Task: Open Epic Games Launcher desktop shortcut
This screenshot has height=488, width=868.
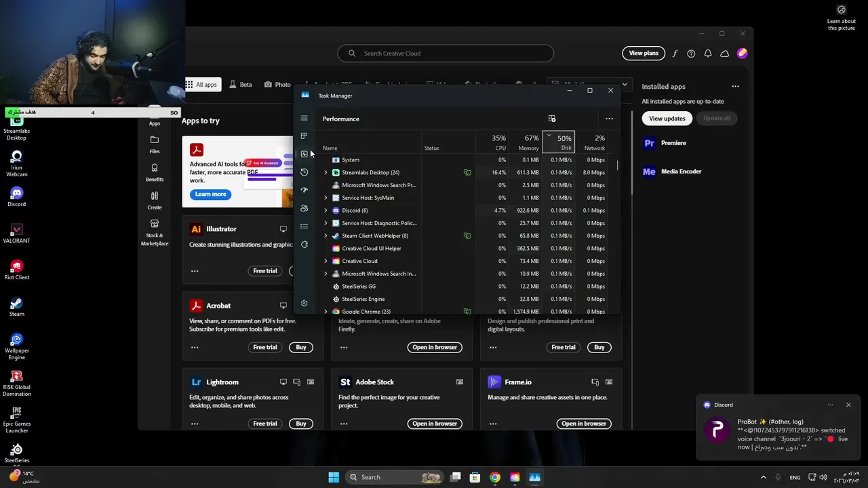Action: click(x=16, y=420)
